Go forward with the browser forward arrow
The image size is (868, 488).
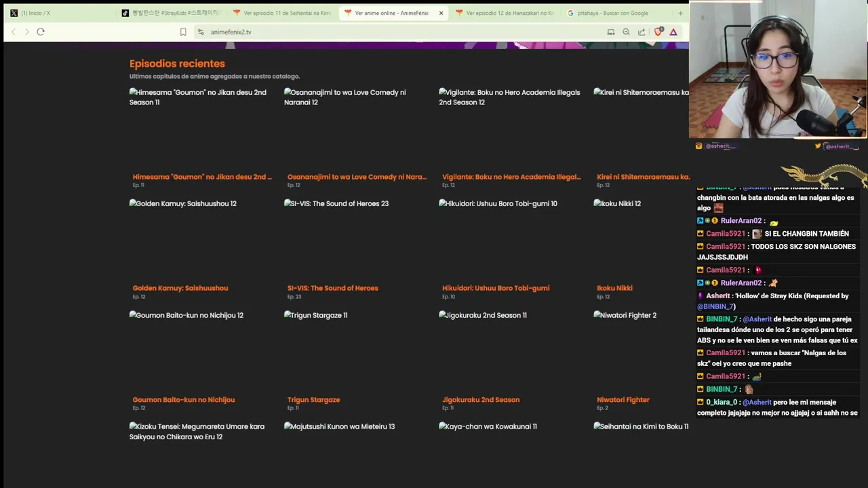[x=27, y=32]
